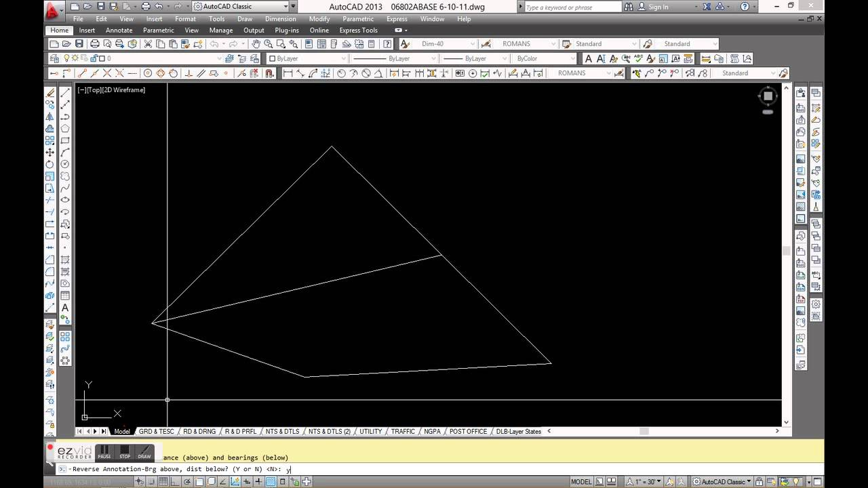The height and width of the screenshot is (488, 868).
Task: Click the object snap settings magnet icon
Action: coord(269,73)
